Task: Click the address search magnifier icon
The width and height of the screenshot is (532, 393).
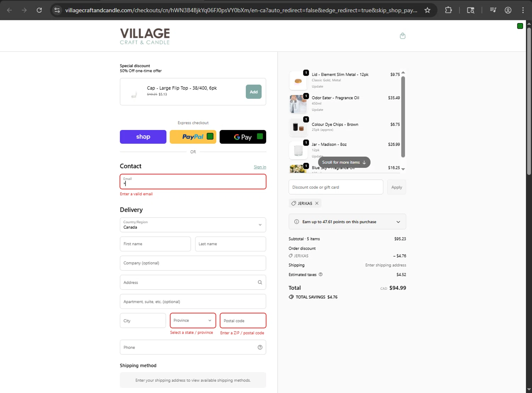Action: (x=260, y=282)
